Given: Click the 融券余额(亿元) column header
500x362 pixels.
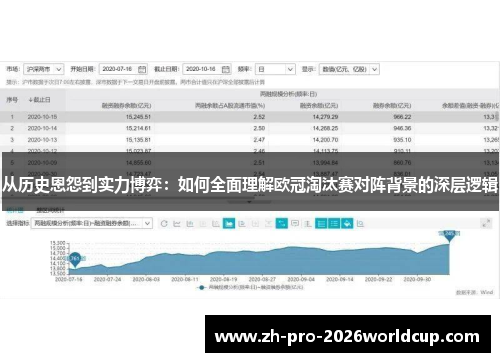Looking at the screenshot, I should click(x=392, y=105).
